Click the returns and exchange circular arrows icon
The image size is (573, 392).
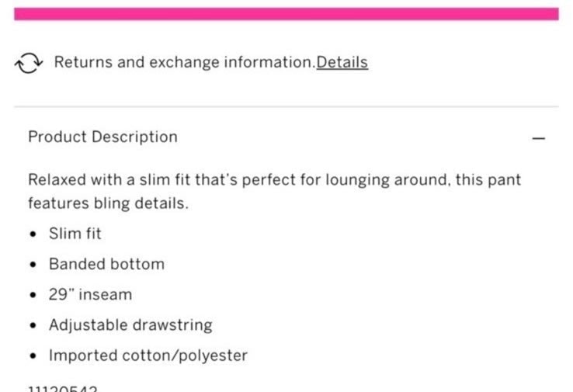29,63
